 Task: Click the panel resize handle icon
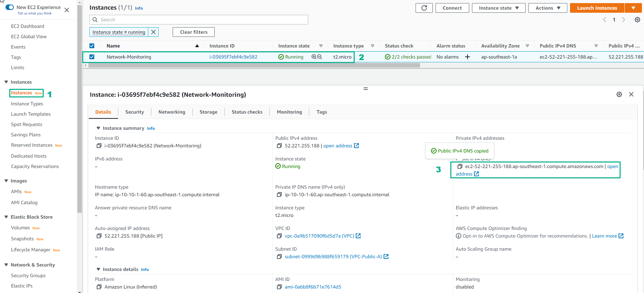pos(366,89)
